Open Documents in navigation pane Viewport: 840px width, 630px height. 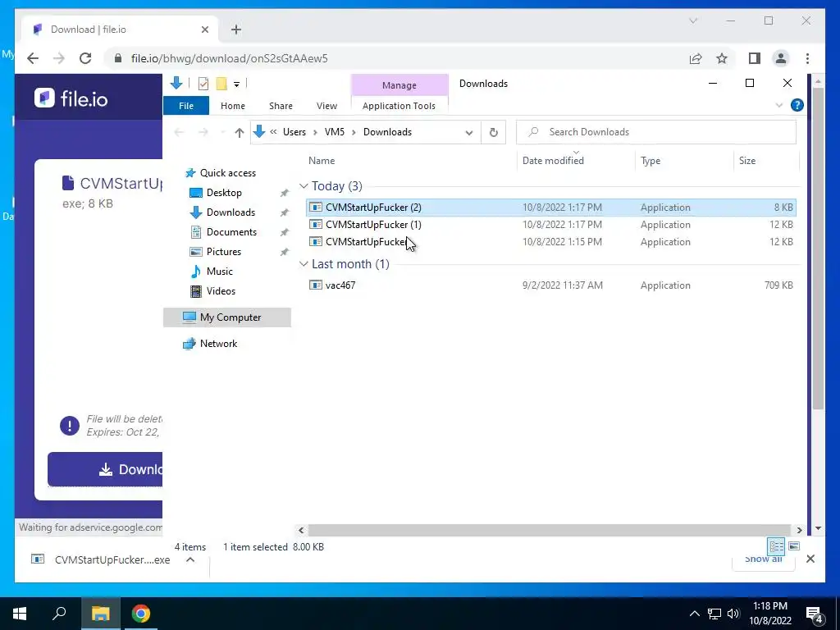231,232
